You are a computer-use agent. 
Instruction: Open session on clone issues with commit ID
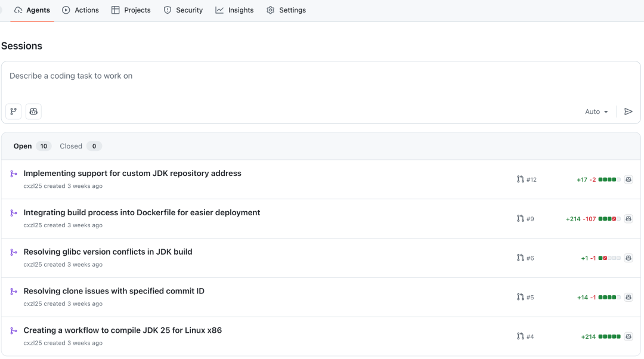coord(114,291)
